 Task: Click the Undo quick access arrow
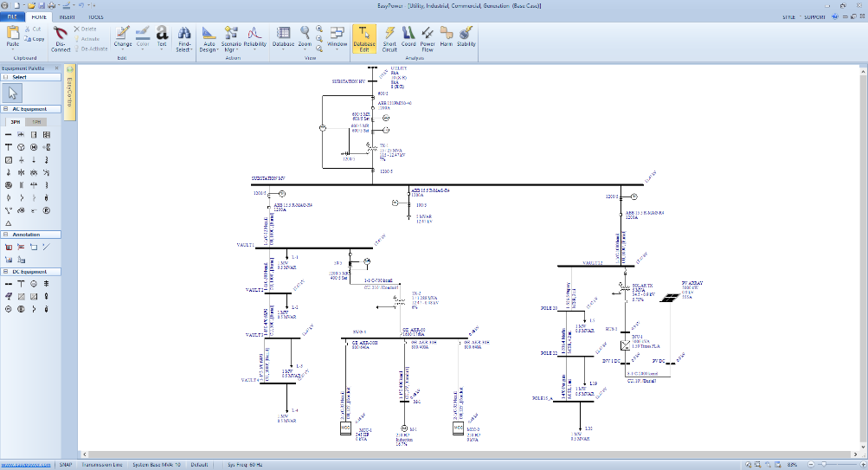click(x=80, y=5)
